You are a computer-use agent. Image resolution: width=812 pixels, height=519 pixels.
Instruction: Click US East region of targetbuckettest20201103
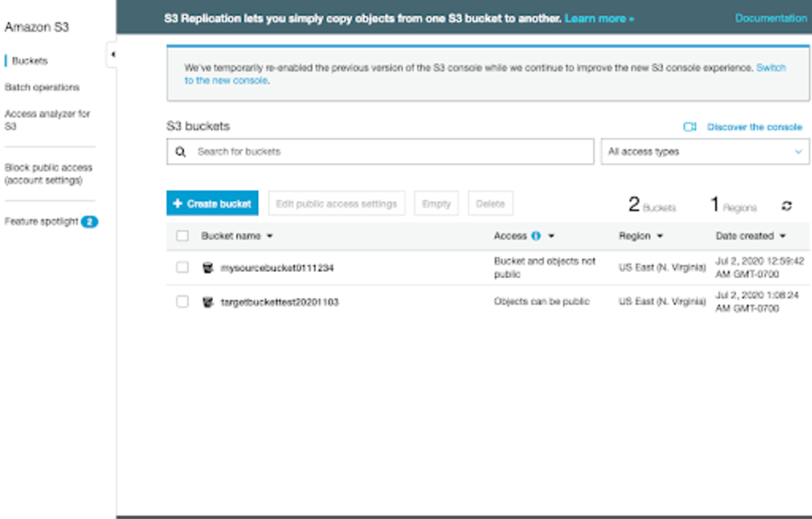pyautogui.click(x=662, y=301)
